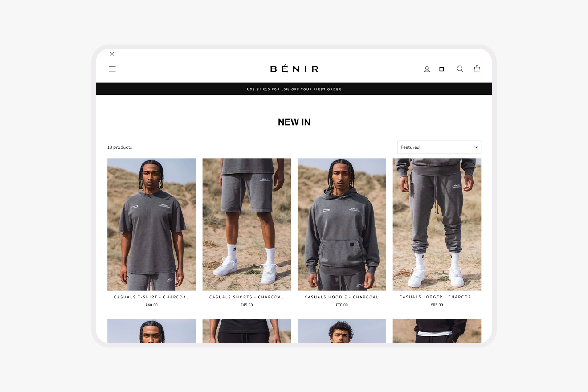This screenshot has width=588, height=392.
Task: Click the small square icon in header
Action: pos(441,69)
